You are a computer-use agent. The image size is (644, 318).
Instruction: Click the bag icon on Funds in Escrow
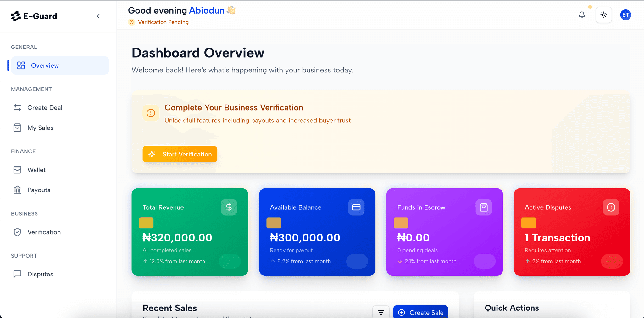484,207
